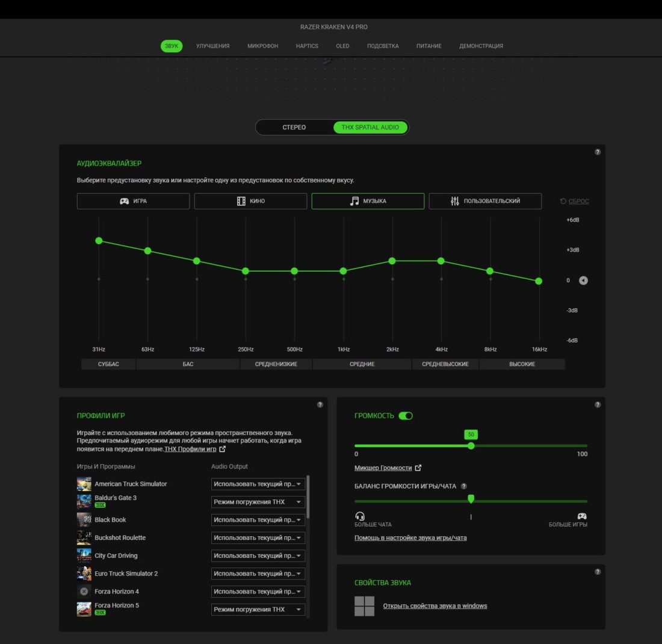Select THX Spatial Audio mode
Image resolution: width=662 pixels, height=644 pixels.
point(370,128)
